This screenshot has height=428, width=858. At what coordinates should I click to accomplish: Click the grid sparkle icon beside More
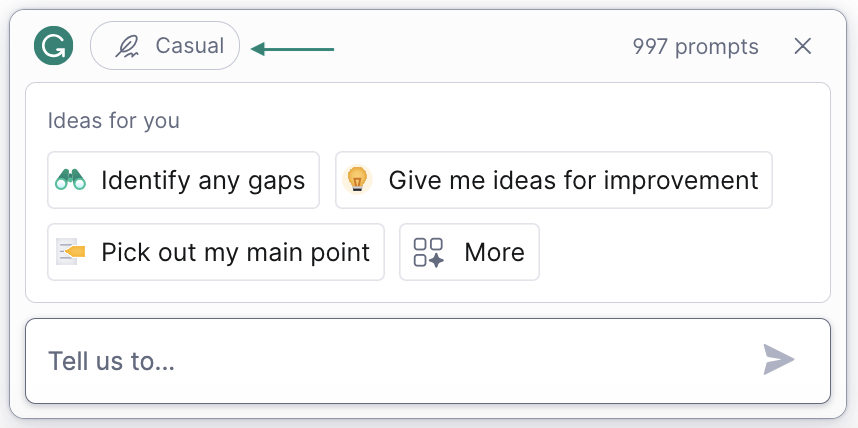(x=428, y=252)
